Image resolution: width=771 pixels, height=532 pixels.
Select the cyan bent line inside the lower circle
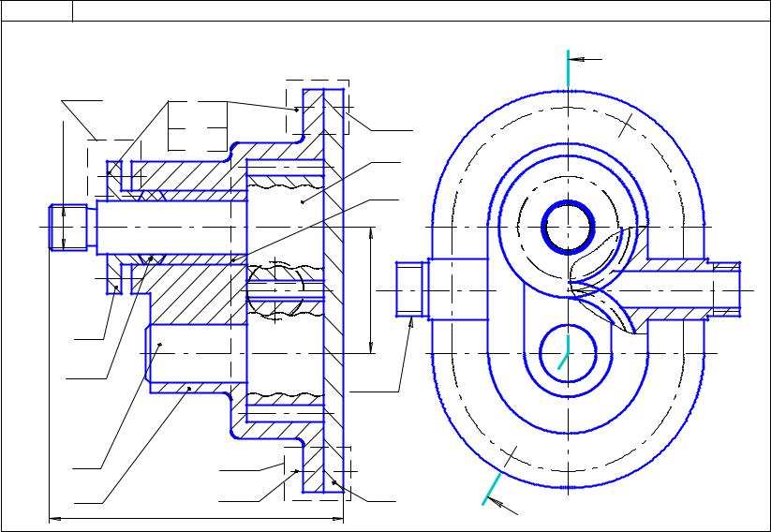coord(564,352)
